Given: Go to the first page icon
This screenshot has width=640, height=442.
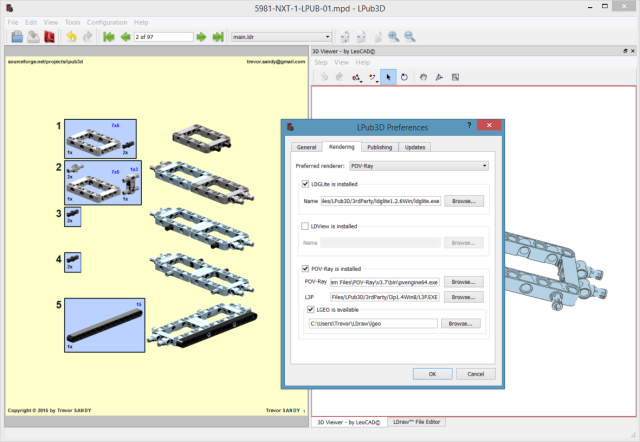Looking at the screenshot, I should click(x=108, y=37).
